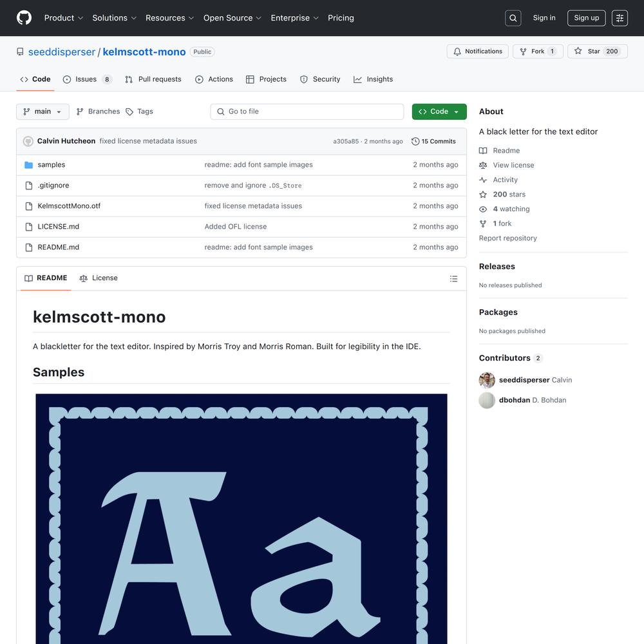Click the a305a85 commit hash
644x644 pixels.
346,141
